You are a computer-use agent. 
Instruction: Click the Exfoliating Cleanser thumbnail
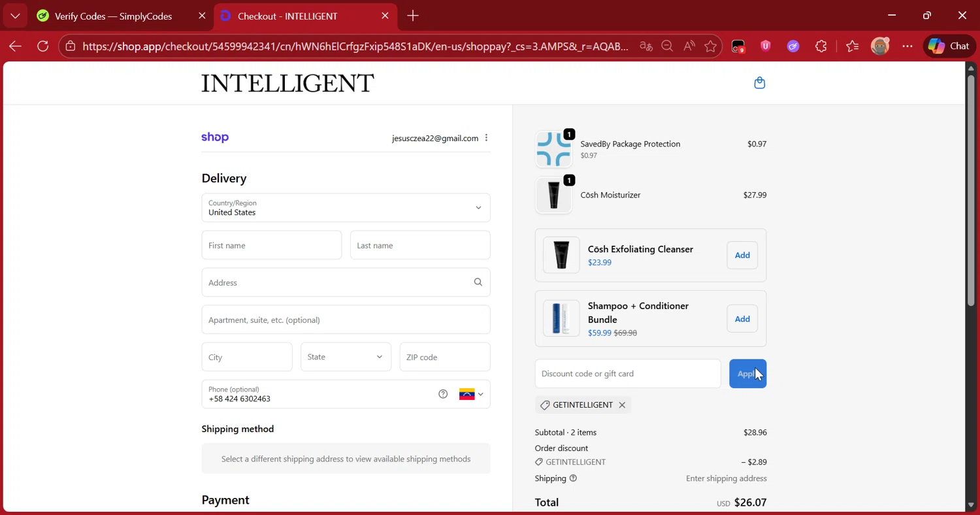561,255
